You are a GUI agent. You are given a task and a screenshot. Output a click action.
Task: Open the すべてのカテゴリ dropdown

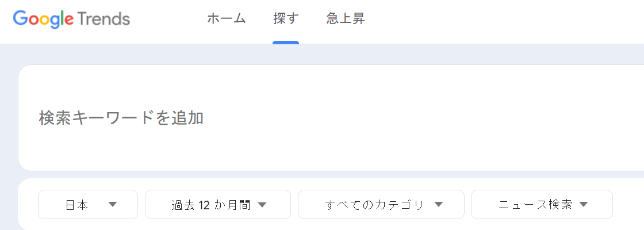tap(381, 205)
